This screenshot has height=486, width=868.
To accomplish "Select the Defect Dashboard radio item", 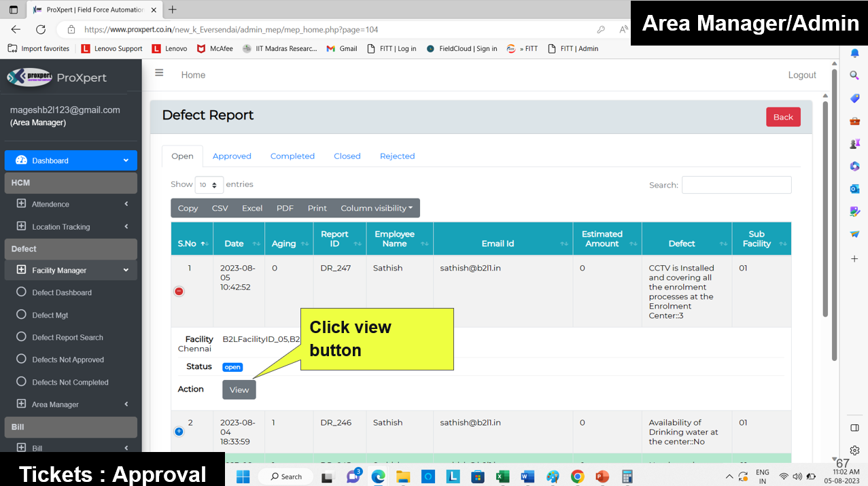I will [21, 292].
